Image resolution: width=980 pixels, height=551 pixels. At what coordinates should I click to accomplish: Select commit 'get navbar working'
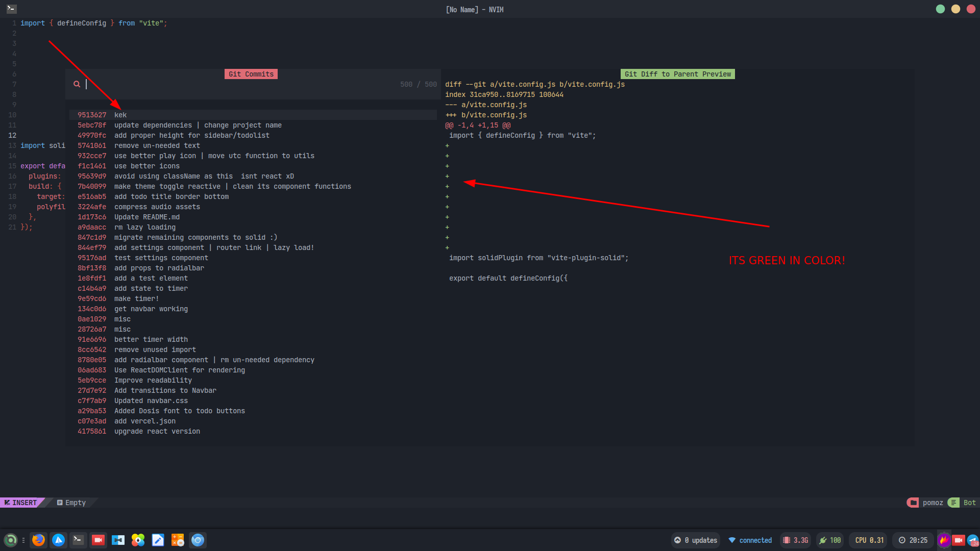(x=253, y=309)
